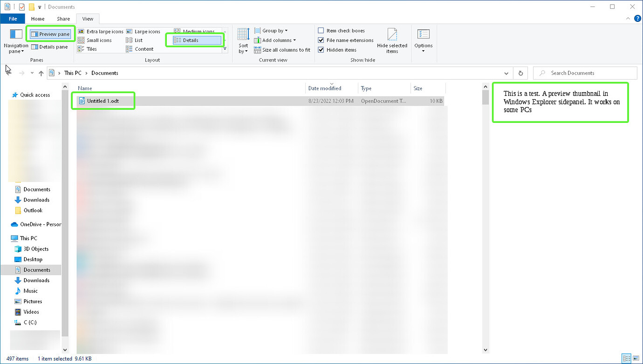This screenshot has height=364, width=643.
Task: Click Size all columns to fit
Action: point(282,50)
